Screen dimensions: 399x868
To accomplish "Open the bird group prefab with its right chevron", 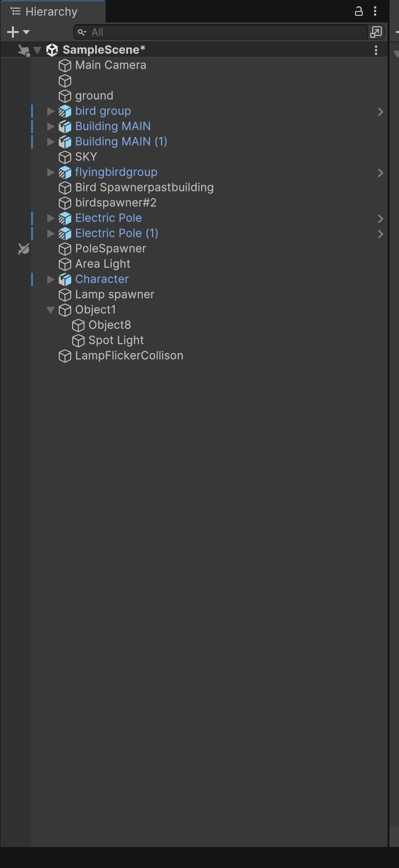I will point(380,111).
